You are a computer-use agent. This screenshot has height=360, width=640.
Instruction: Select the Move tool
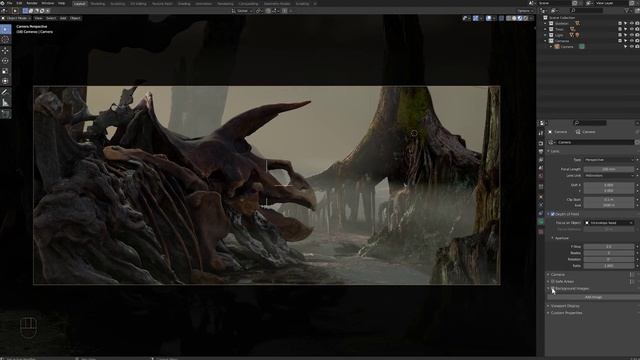pos(5,51)
